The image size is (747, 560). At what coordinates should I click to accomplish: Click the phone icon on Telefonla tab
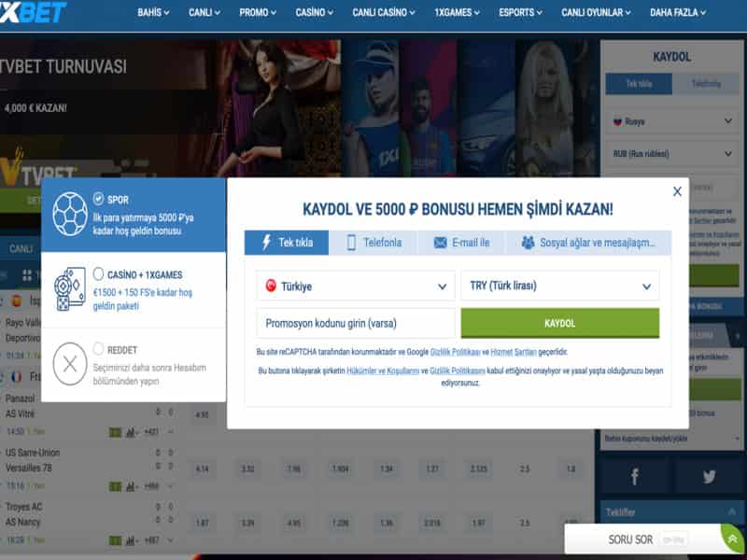[x=350, y=242]
